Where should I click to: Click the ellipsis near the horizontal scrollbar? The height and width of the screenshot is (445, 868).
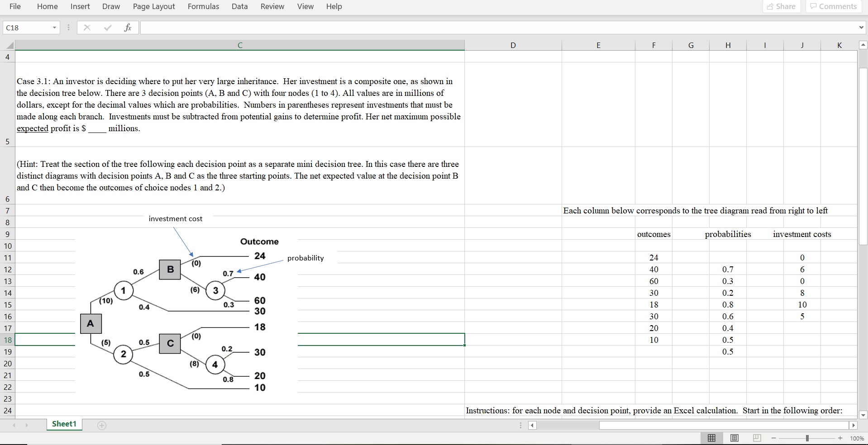point(520,426)
